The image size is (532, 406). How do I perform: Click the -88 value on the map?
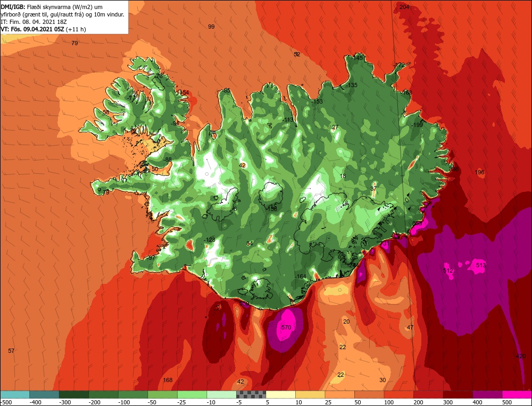167,159
